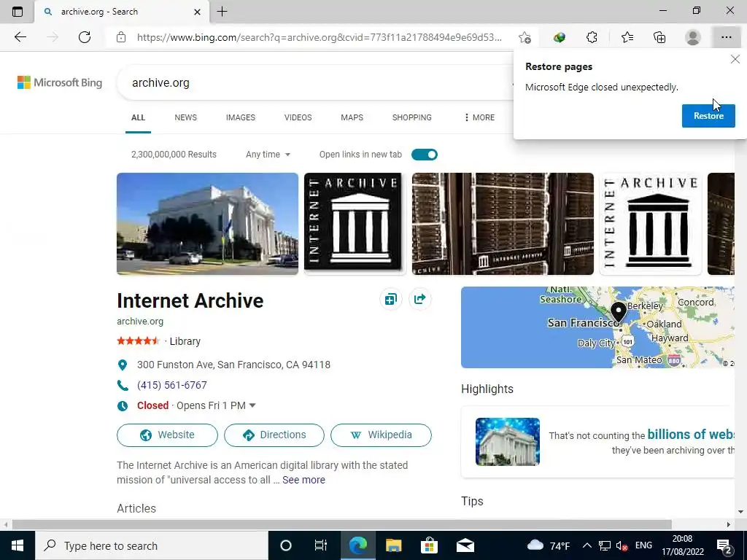Open Microsoft Store from the taskbar
Image resolution: width=747 pixels, height=560 pixels.
[x=429, y=545]
